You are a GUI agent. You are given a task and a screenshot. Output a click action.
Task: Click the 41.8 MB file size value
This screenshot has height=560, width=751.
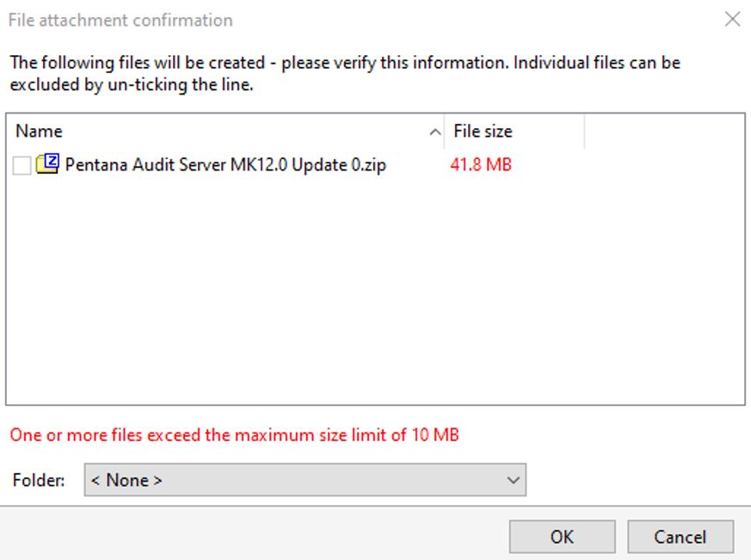coord(481,165)
